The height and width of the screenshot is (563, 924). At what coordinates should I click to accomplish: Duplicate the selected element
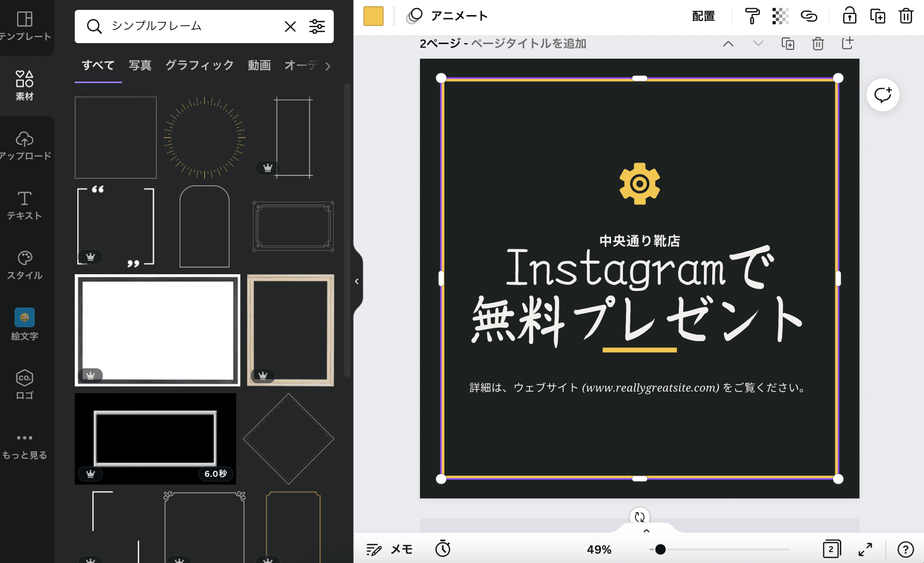point(878,16)
